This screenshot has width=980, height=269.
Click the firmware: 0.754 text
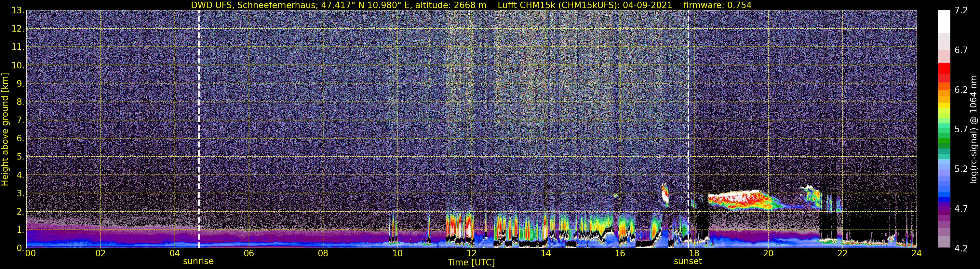pyautogui.click(x=718, y=5)
